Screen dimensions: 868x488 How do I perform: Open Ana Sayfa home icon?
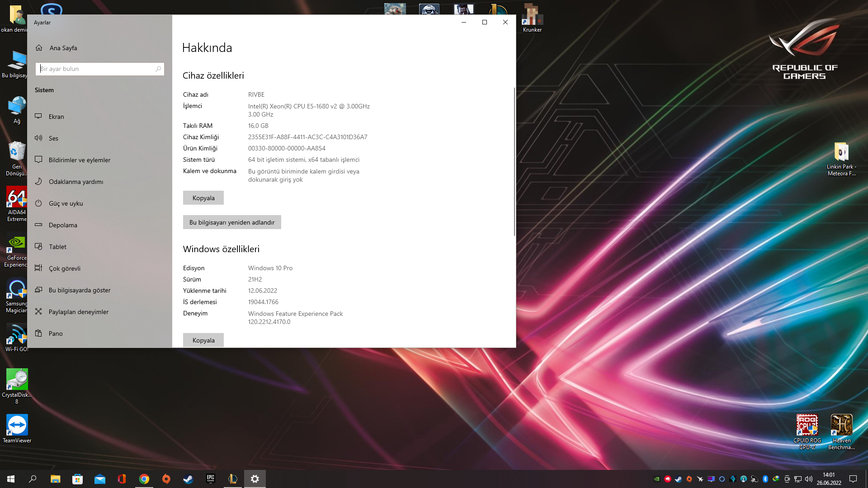39,48
